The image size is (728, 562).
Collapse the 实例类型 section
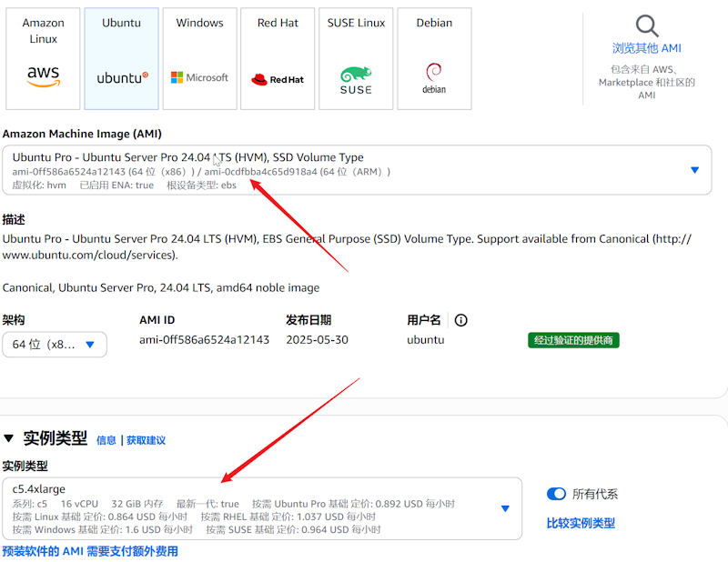coord(10,438)
